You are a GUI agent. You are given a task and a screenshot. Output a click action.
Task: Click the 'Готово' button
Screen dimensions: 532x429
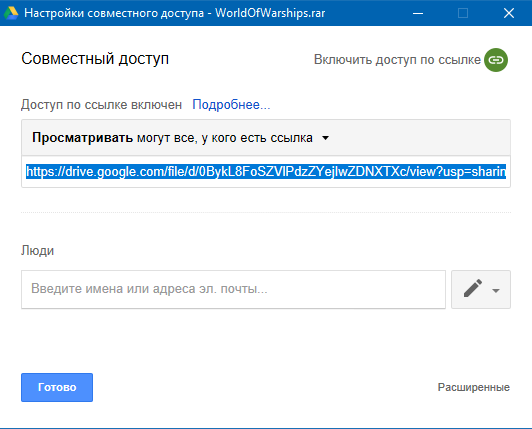pos(57,387)
